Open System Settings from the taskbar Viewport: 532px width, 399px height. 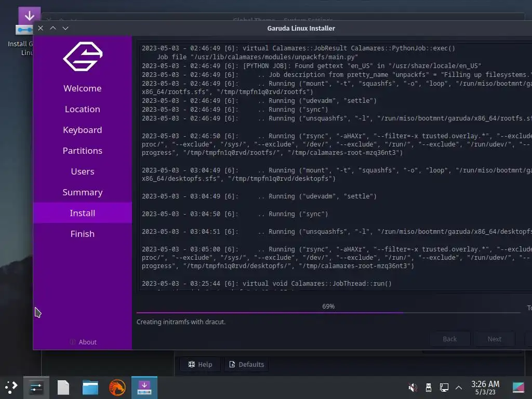[36, 388]
